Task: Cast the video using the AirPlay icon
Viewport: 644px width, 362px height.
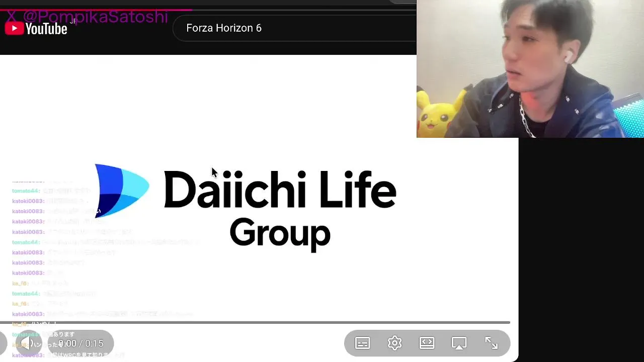Action: [x=459, y=343]
